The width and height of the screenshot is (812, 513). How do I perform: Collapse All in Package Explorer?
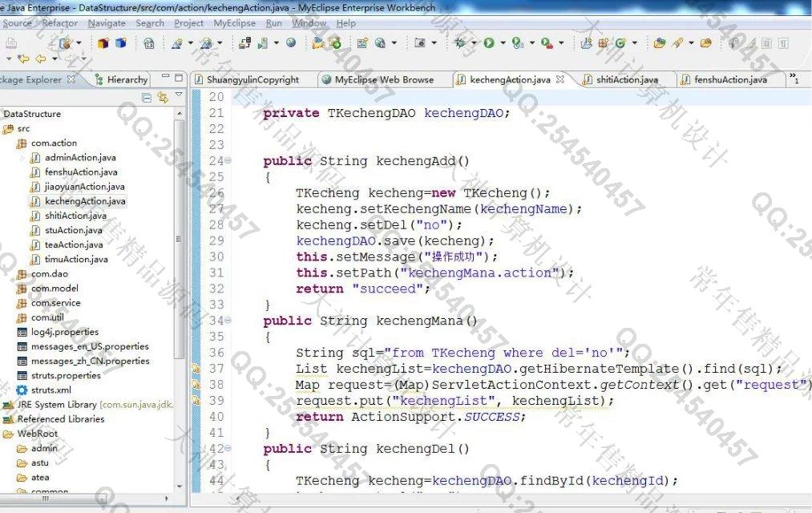pyautogui.click(x=147, y=98)
